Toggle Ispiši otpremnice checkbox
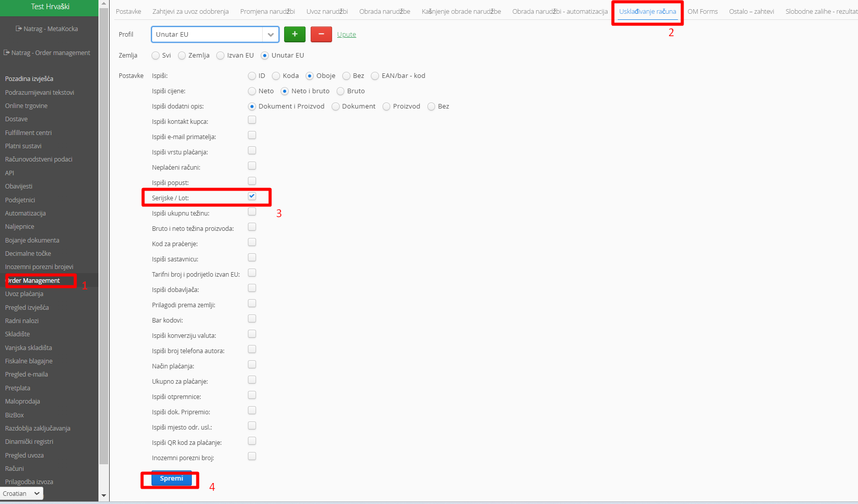858x504 pixels. pyautogui.click(x=252, y=395)
